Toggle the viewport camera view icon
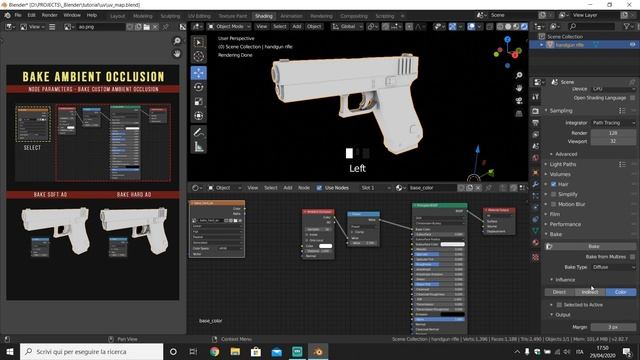Viewport: 640px width, 360px height. 519,101
